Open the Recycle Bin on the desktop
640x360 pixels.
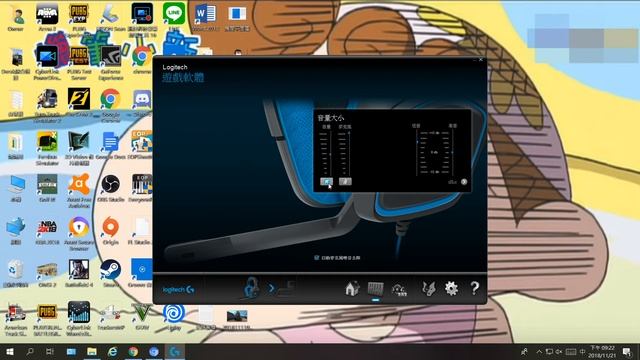coord(16,273)
